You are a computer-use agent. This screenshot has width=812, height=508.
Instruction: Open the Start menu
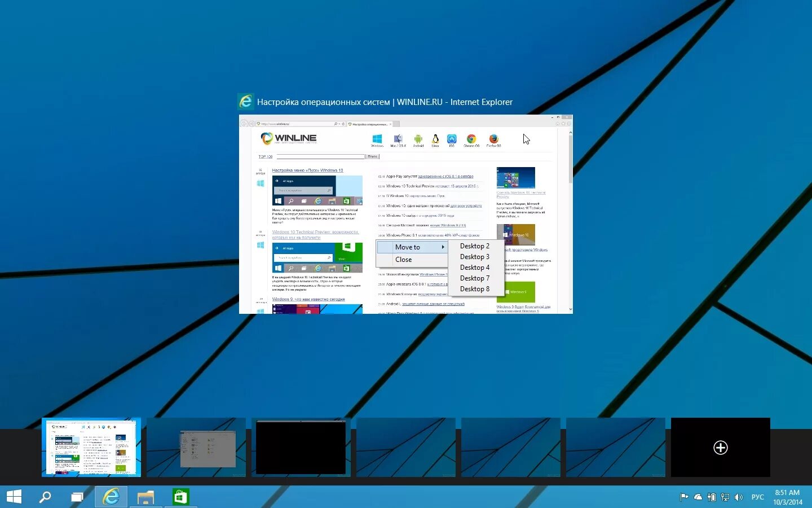point(14,497)
